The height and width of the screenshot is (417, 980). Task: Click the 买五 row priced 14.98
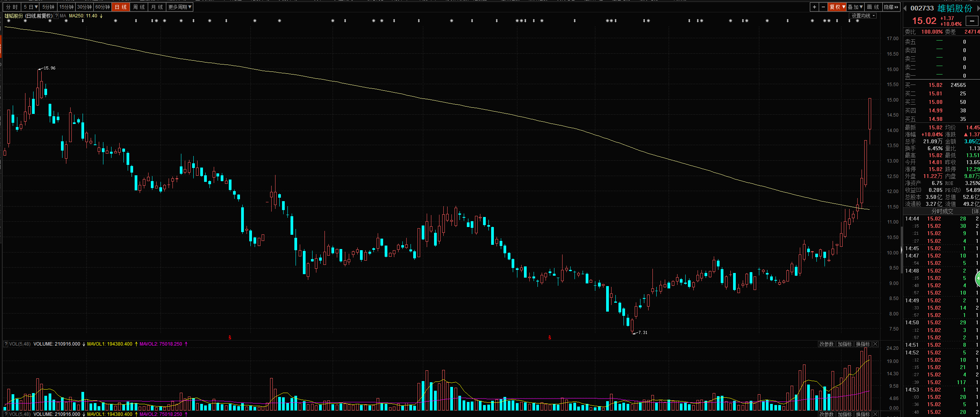tap(941, 119)
